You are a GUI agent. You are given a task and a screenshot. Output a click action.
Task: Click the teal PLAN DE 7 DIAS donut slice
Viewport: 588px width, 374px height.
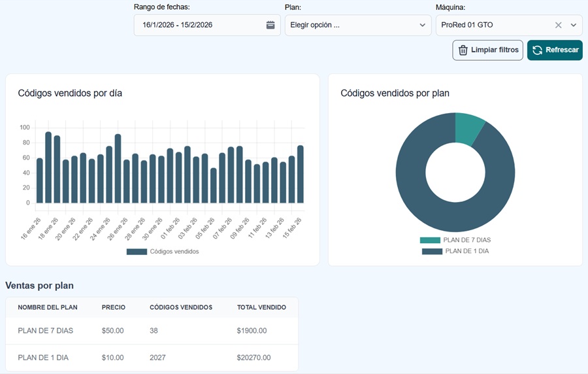(468, 126)
